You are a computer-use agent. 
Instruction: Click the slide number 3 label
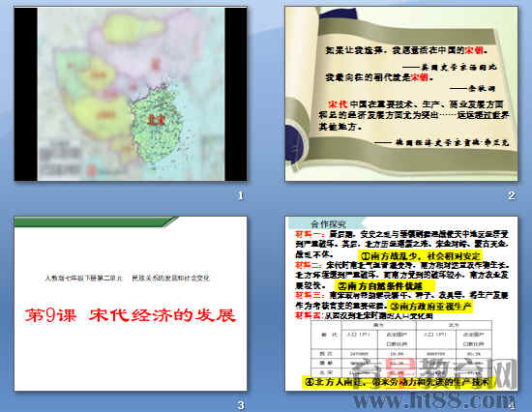point(241,405)
